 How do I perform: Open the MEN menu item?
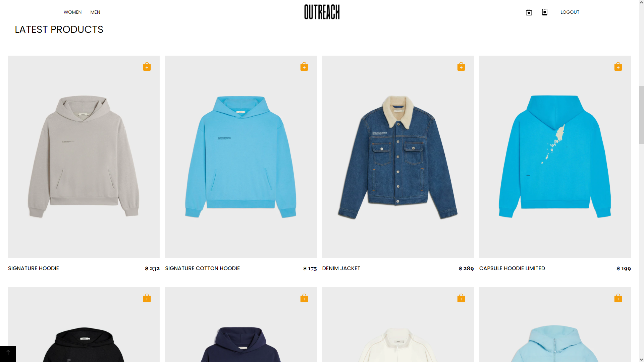(95, 12)
